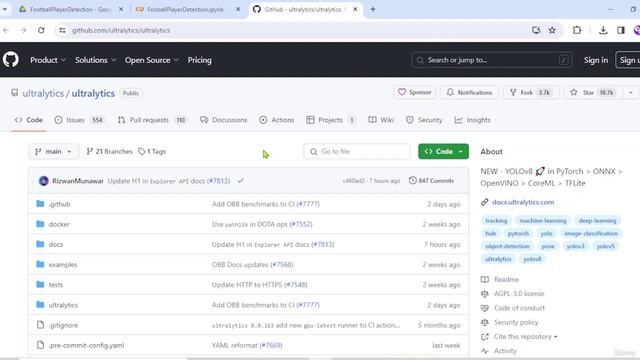Open the Readme link in About

(507, 280)
